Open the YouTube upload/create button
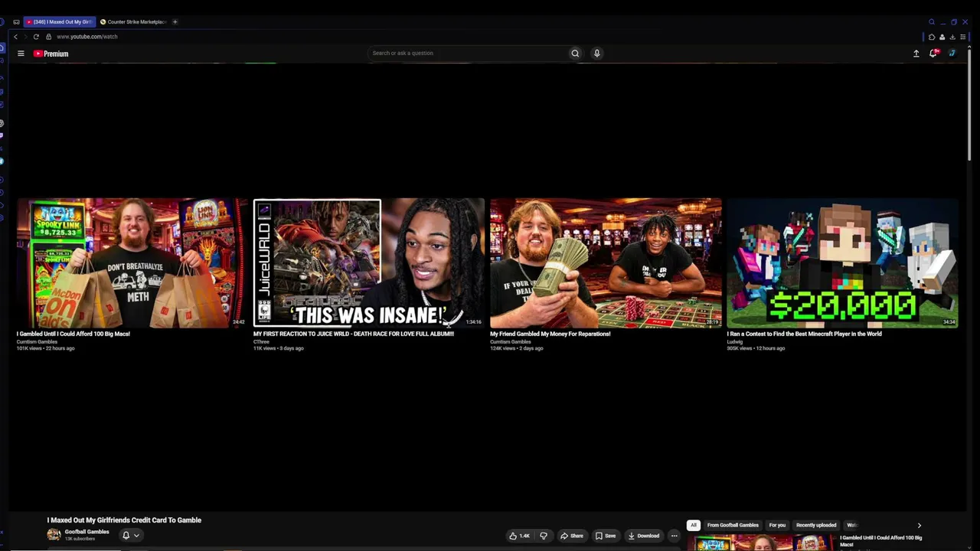 tap(916, 54)
